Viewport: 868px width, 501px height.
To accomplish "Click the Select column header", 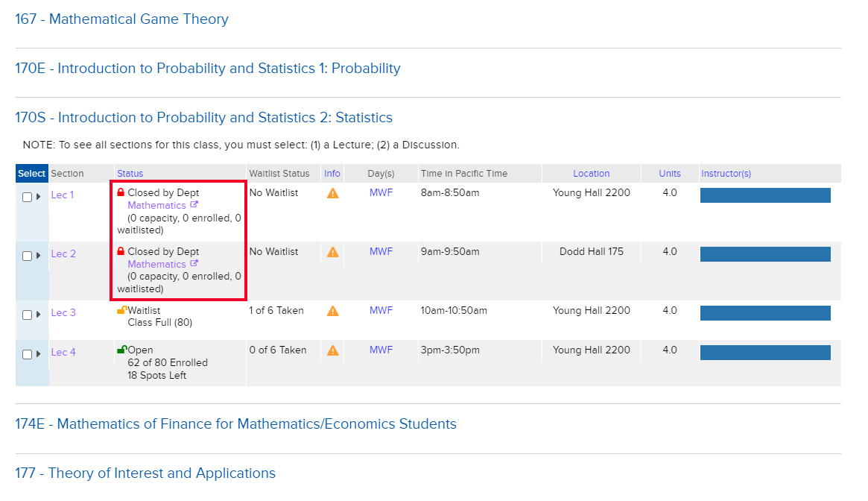I will coord(31,174).
